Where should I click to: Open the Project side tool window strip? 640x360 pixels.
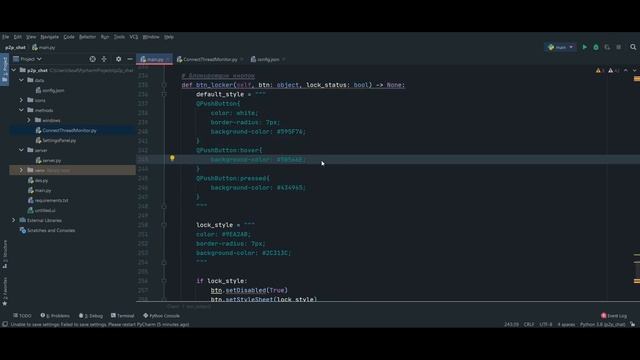[5, 70]
